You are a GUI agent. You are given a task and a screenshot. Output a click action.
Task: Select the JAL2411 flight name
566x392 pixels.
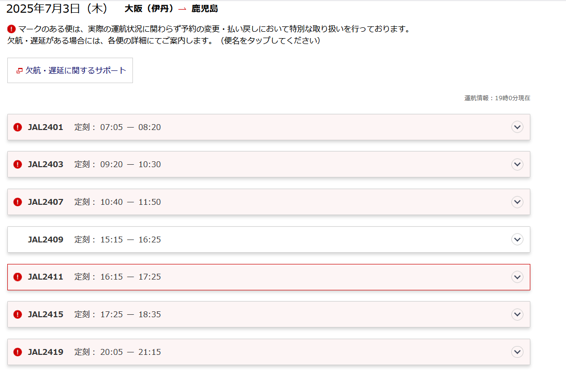click(x=45, y=277)
